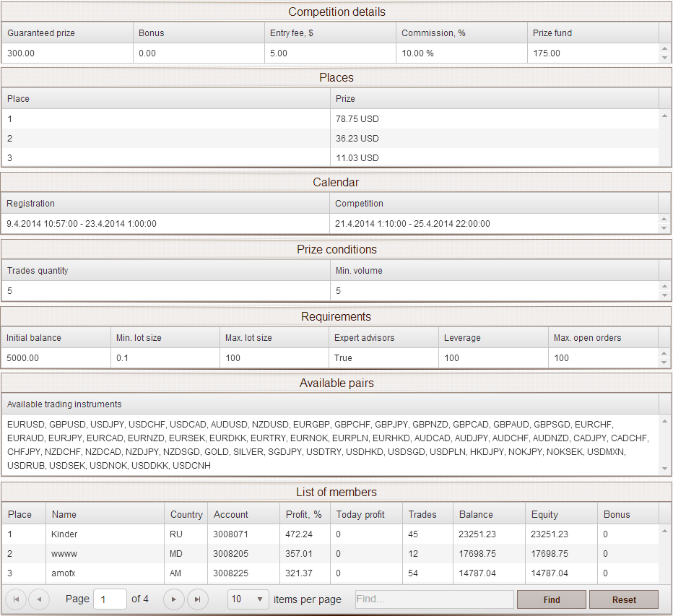Click scroll-up arrow in Available pairs panel
This screenshot has width=673, height=616.
[x=664, y=420]
